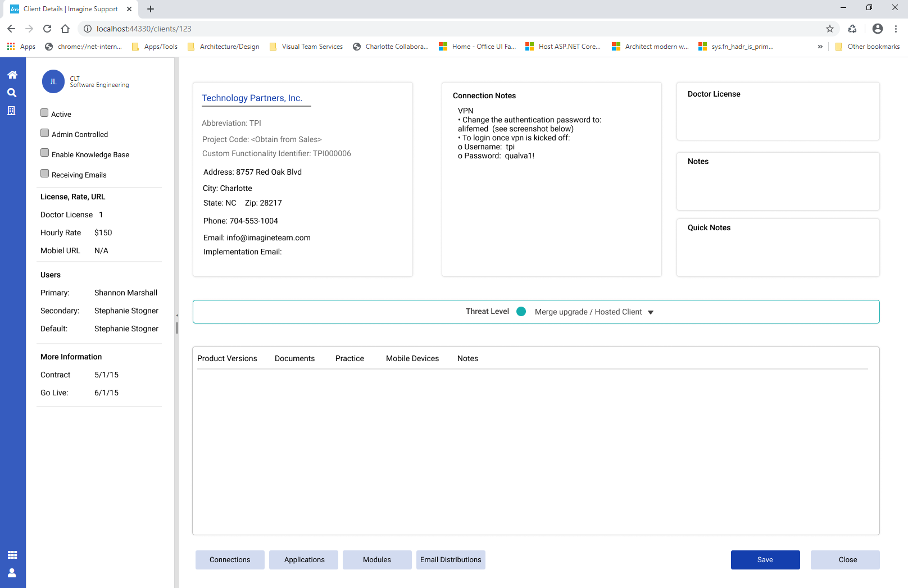908x588 pixels.
Task: Open a new browser tab with plus
Action: (151, 9)
